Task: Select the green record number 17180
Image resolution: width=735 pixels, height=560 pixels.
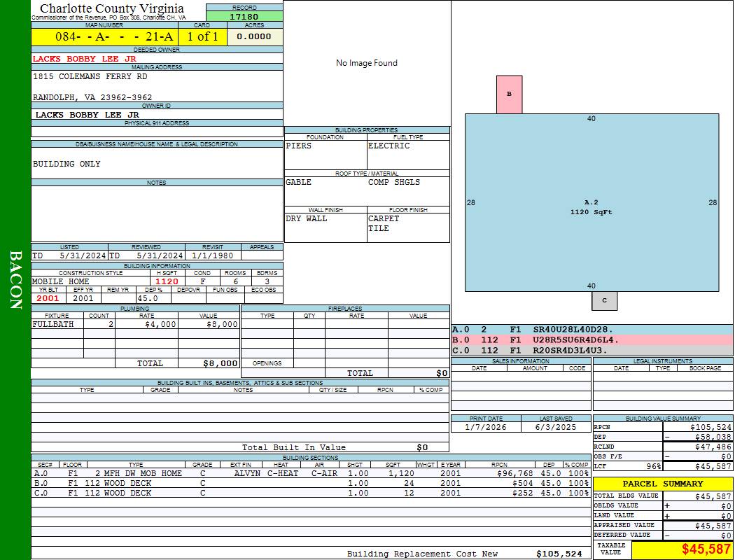Action: [x=244, y=17]
